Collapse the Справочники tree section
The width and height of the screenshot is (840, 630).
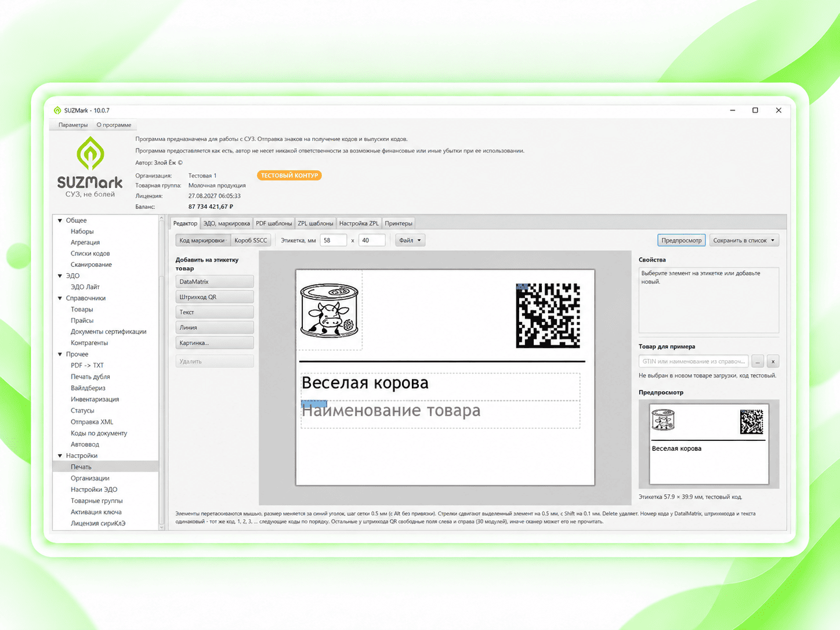tap(60, 298)
